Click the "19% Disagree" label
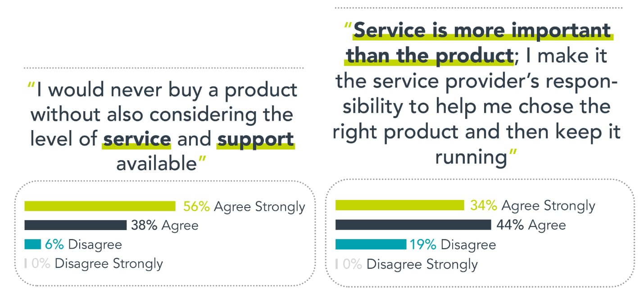 tap(452, 244)
